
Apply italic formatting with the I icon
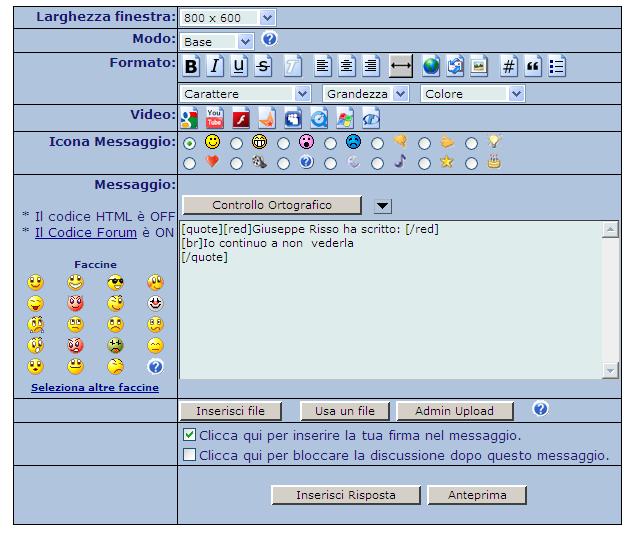[x=215, y=66]
